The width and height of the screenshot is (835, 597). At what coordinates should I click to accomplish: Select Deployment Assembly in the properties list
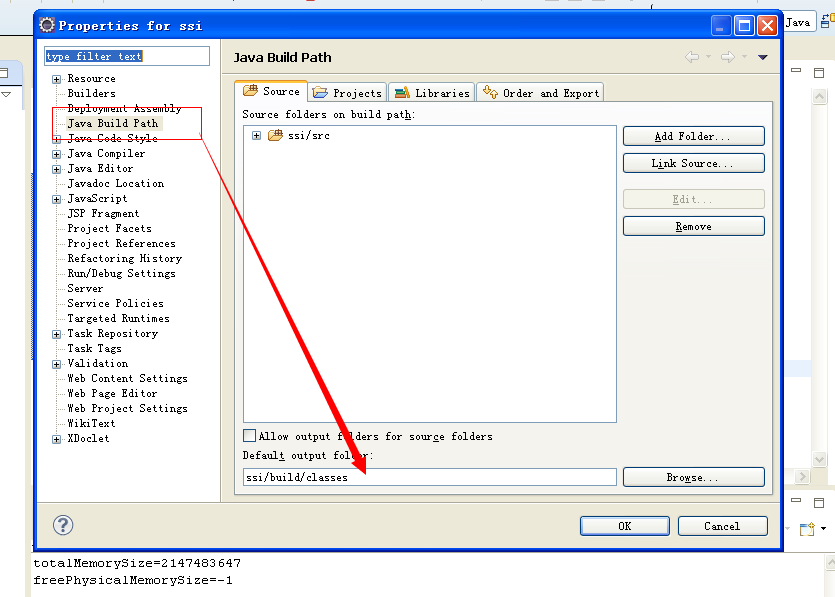click(124, 108)
